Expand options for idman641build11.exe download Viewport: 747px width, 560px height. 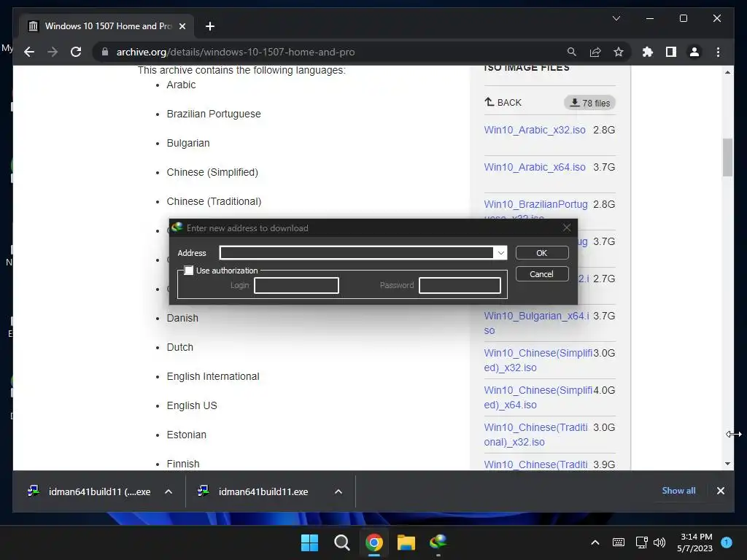point(338,491)
